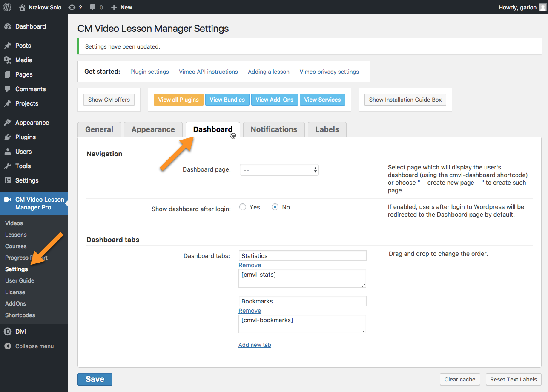This screenshot has height=392, width=548.
Task: Open Shortcodes submenu item
Action: 20,315
